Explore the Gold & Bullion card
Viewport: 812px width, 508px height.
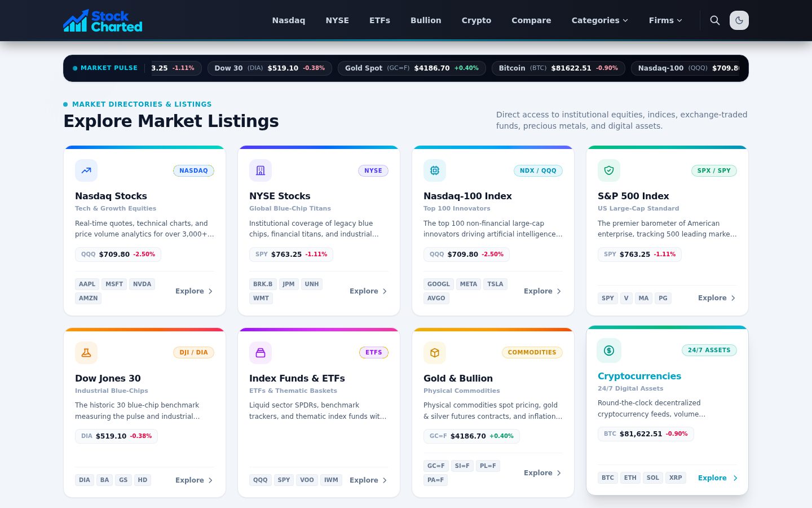(x=542, y=473)
